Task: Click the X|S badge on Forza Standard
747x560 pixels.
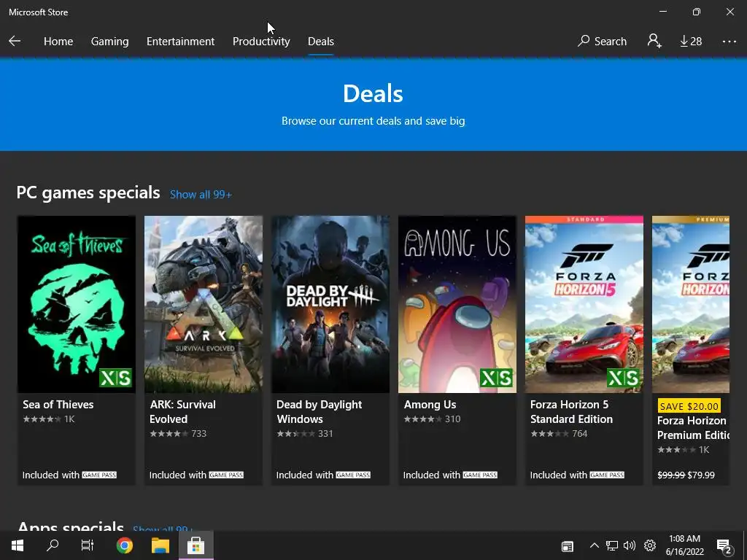Action: [623, 378]
